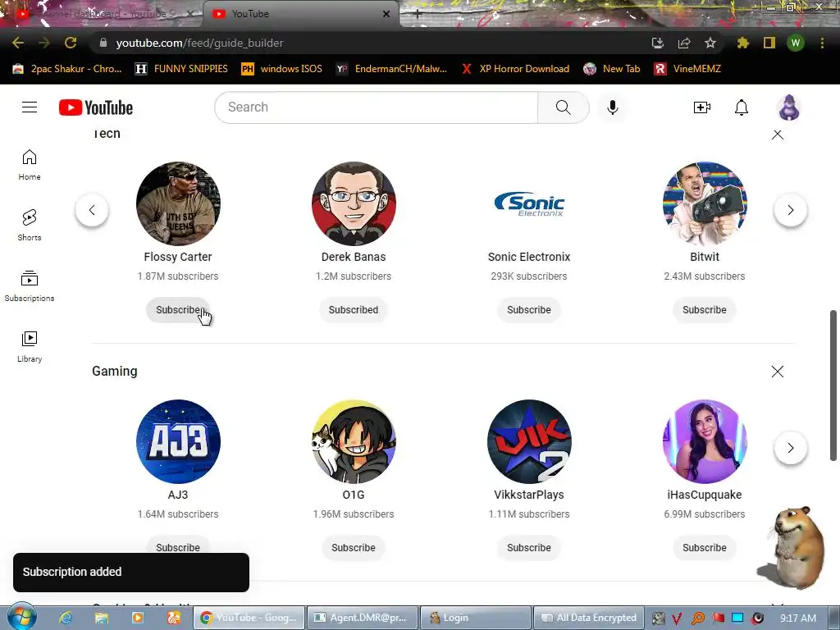
Task: Open 2pac Shakur bookmark
Action: [67, 69]
